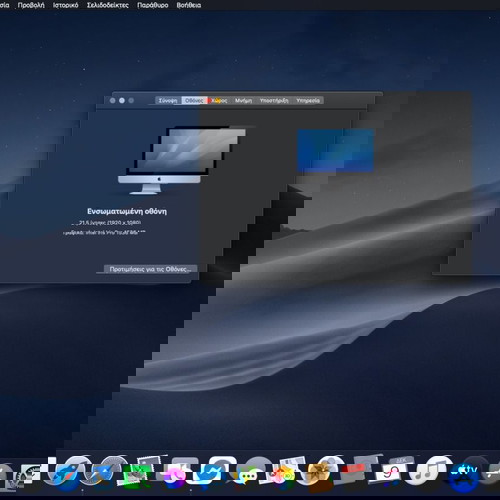Switch to the Σύνοψη tab

(x=168, y=100)
